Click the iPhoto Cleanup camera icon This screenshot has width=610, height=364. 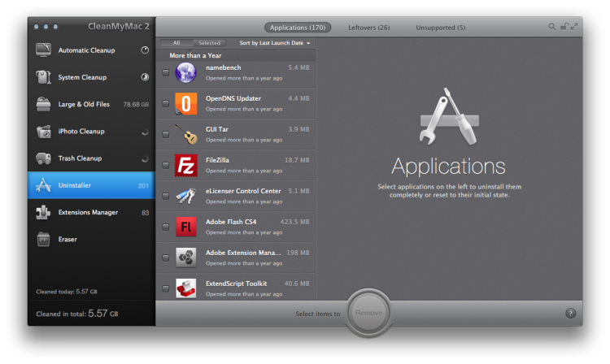43,132
